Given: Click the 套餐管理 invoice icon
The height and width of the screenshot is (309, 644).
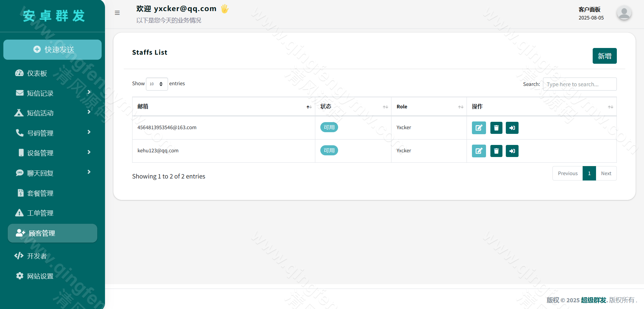Looking at the screenshot, I should [x=21, y=193].
